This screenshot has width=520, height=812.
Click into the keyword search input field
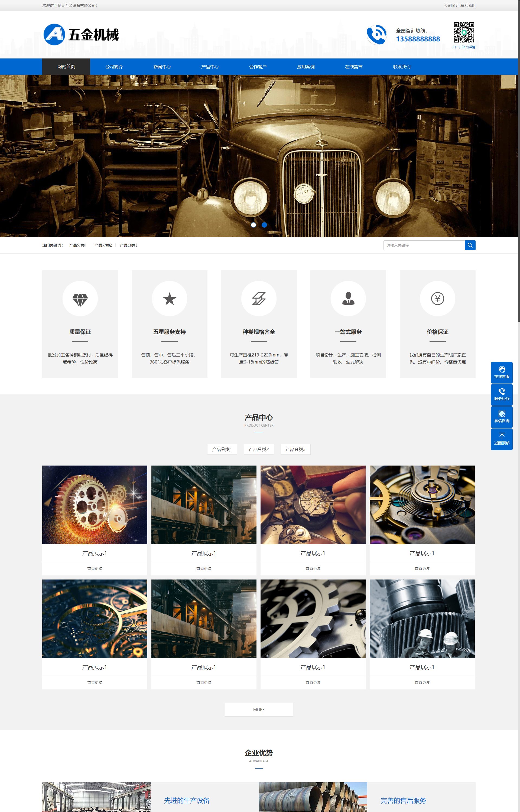(424, 245)
